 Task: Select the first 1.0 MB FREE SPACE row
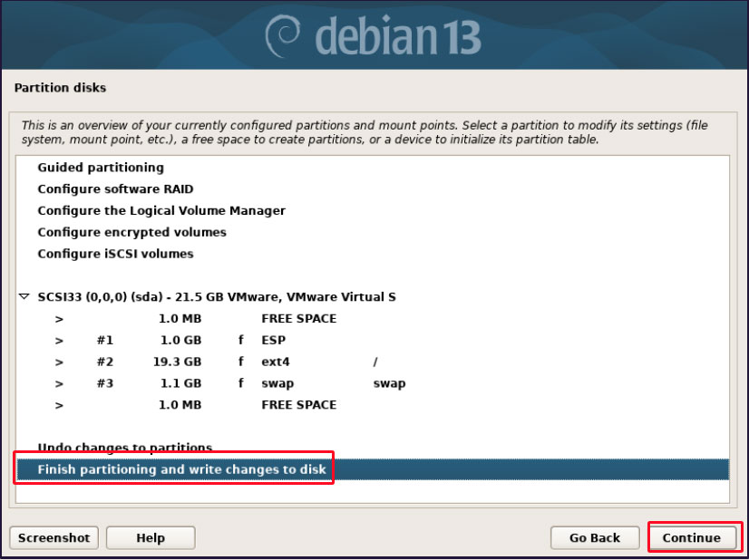373,318
